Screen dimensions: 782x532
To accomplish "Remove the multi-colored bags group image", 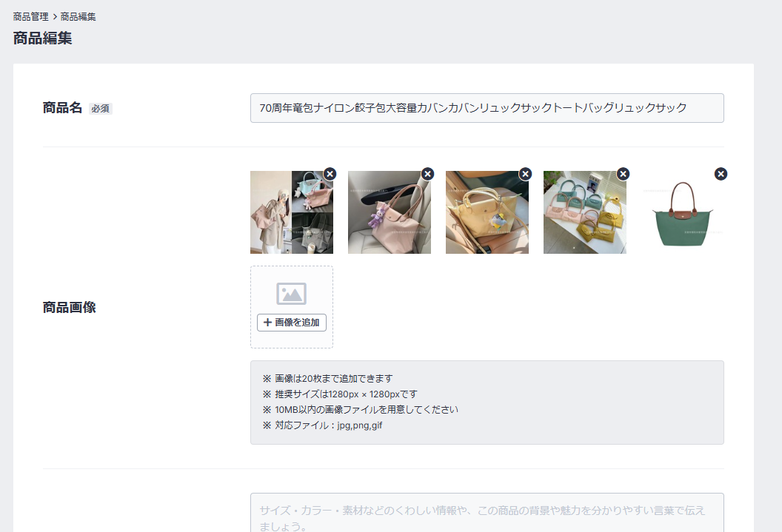I will pos(623,174).
